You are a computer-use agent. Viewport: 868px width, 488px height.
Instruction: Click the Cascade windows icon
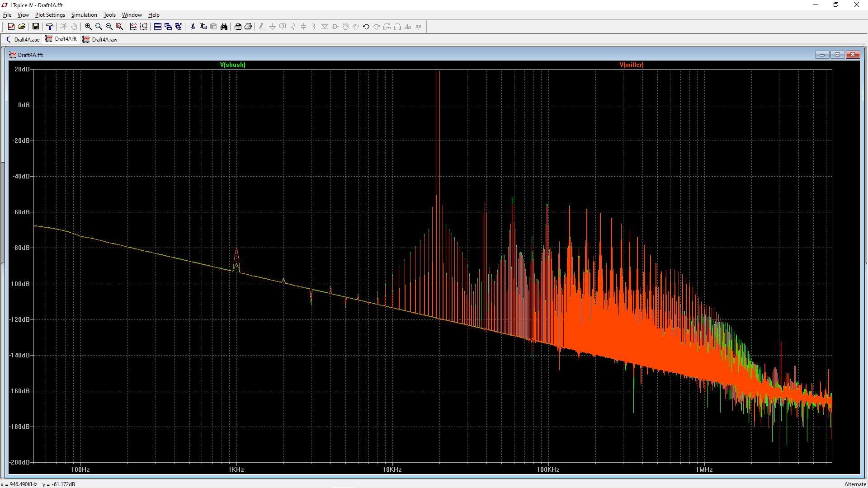click(168, 27)
